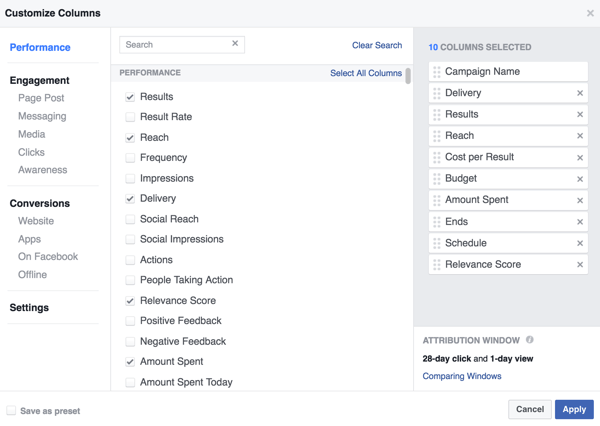The height and width of the screenshot is (426, 600).
Task: Check the Result Rate checkbox
Action: pyautogui.click(x=130, y=117)
